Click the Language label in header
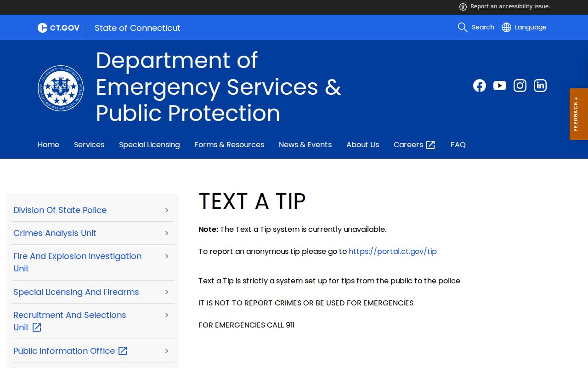This screenshot has width=588, height=368. pyautogui.click(x=531, y=27)
